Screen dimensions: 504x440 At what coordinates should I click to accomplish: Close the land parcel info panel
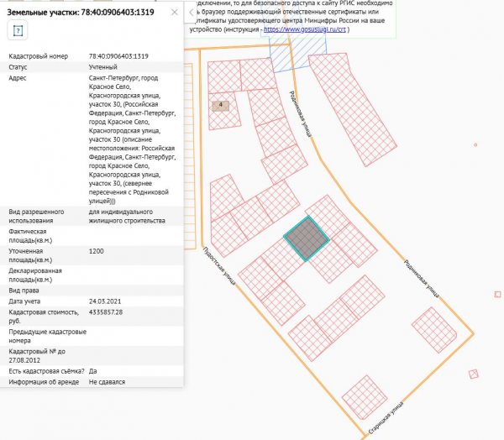tap(174, 13)
